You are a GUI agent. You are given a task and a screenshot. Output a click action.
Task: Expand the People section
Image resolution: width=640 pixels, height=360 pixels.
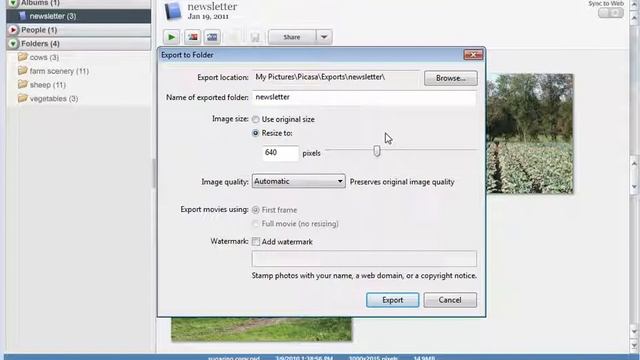tap(13, 30)
